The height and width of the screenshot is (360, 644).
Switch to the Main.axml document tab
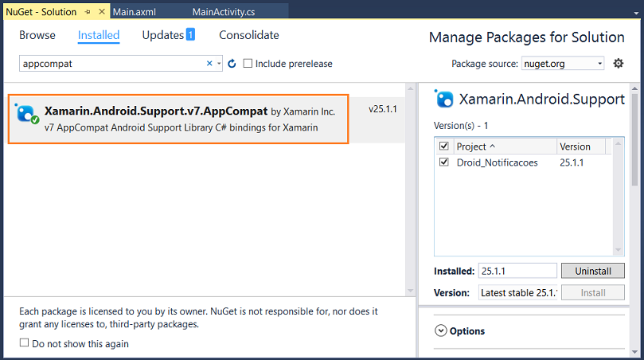click(x=135, y=12)
